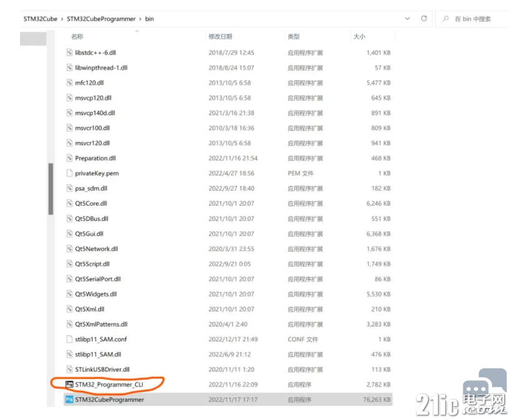Select the file name stlibp11_SAM.conf

pyautogui.click(x=101, y=339)
